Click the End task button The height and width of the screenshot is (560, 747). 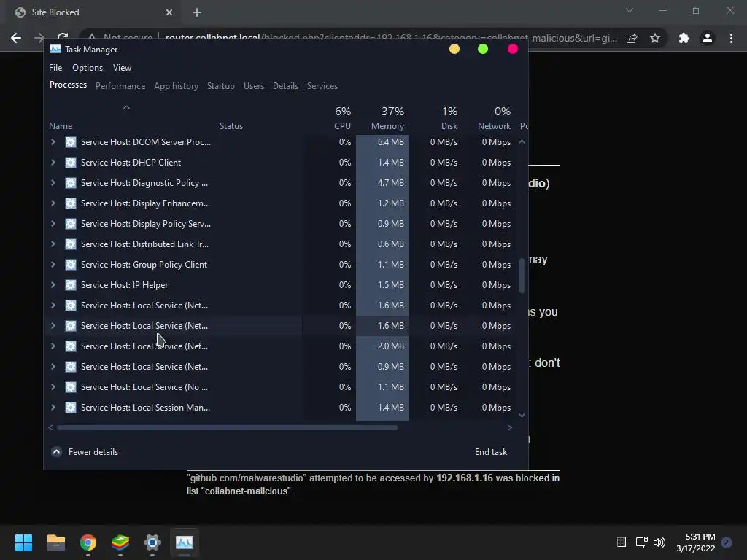(x=491, y=452)
